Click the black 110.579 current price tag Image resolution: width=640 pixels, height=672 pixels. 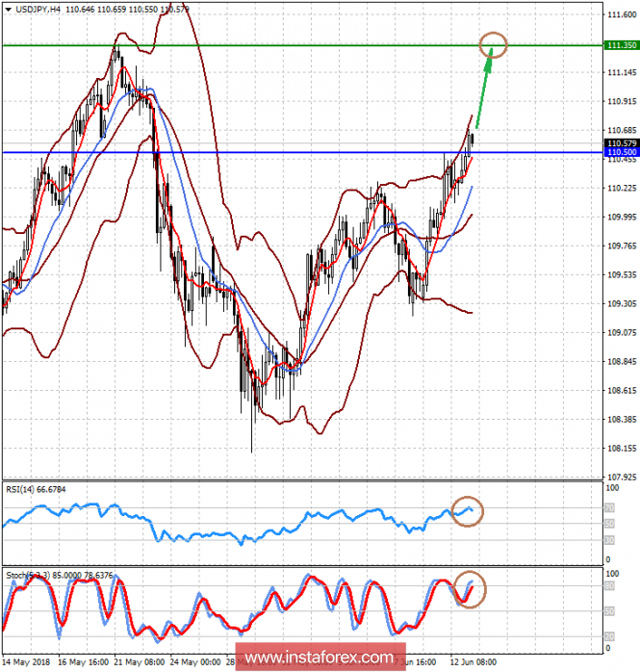point(621,143)
